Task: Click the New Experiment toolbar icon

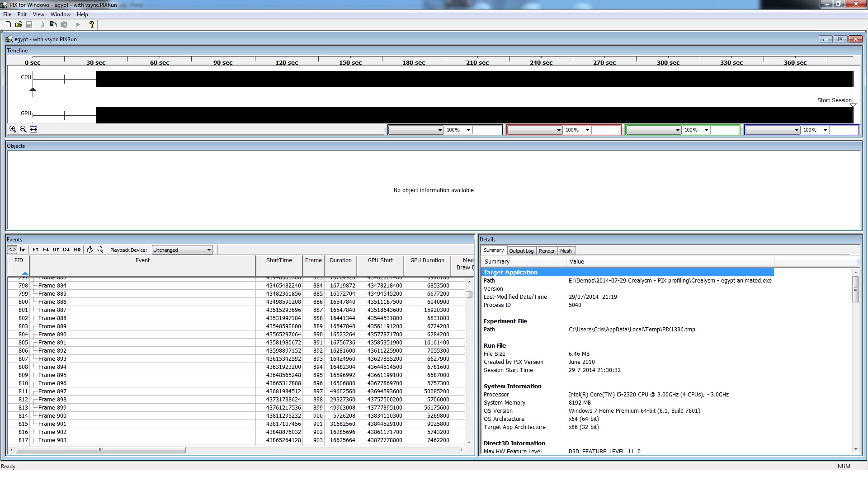Action: click(x=8, y=24)
